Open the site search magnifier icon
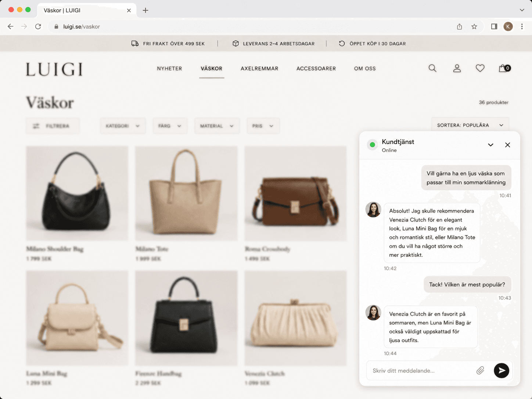Image resolution: width=532 pixels, height=399 pixels. (x=432, y=68)
